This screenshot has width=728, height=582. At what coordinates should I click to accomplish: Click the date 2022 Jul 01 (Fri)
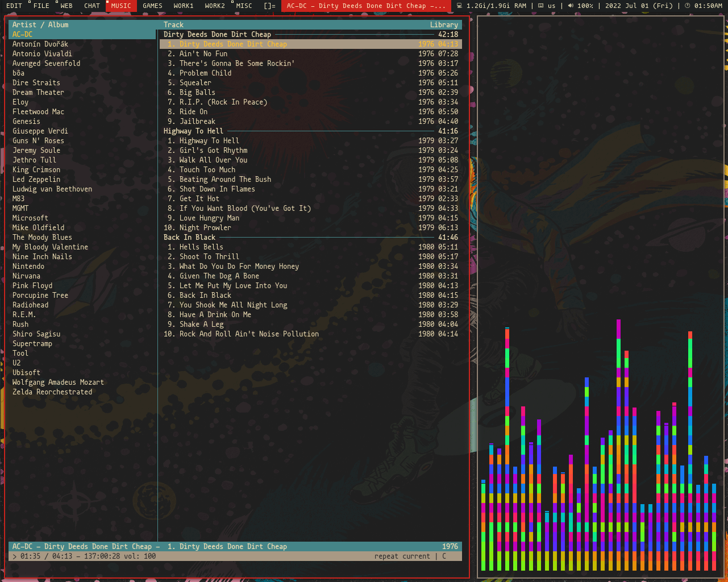click(x=639, y=6)
